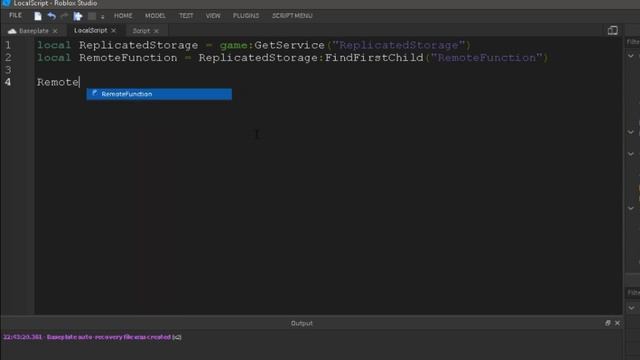640x360 pixels.
Task: Click the FindFirstChild call on line 2
Action: [374, 58]
